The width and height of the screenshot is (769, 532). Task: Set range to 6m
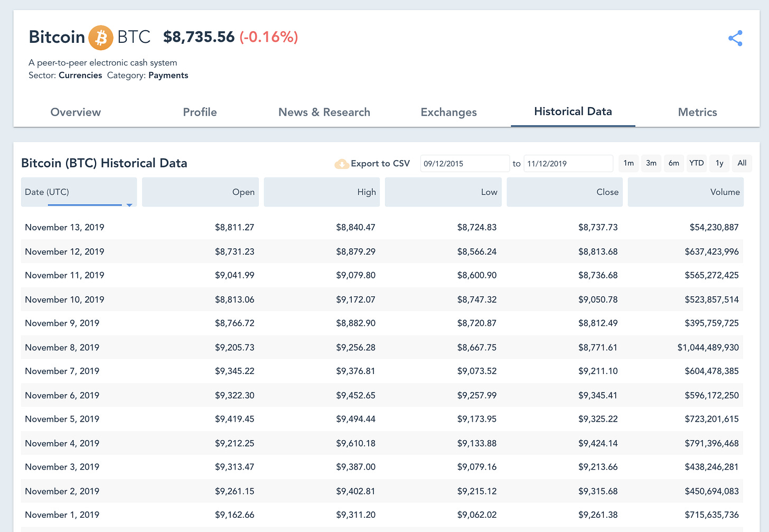[x=674, y=163]
